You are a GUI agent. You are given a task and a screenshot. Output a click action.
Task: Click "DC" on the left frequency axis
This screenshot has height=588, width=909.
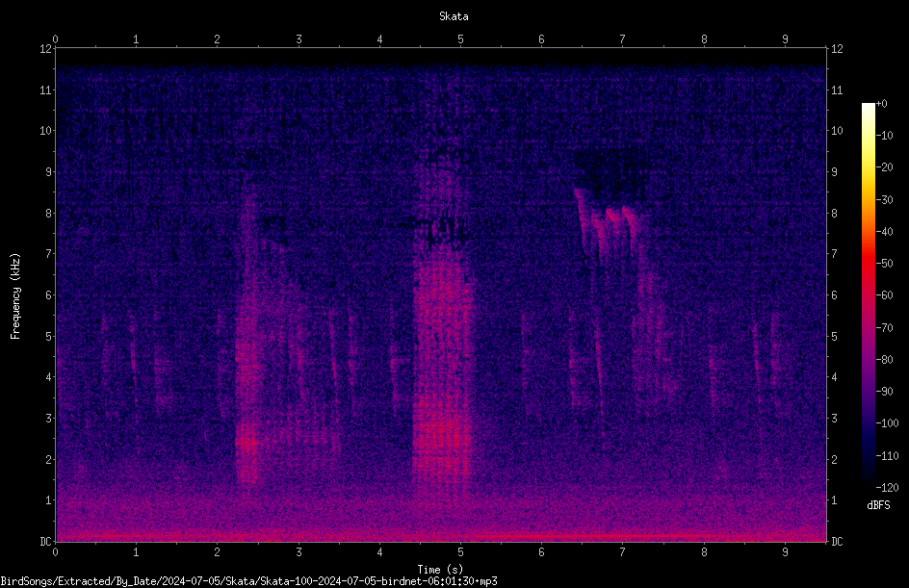click(46, 542)
